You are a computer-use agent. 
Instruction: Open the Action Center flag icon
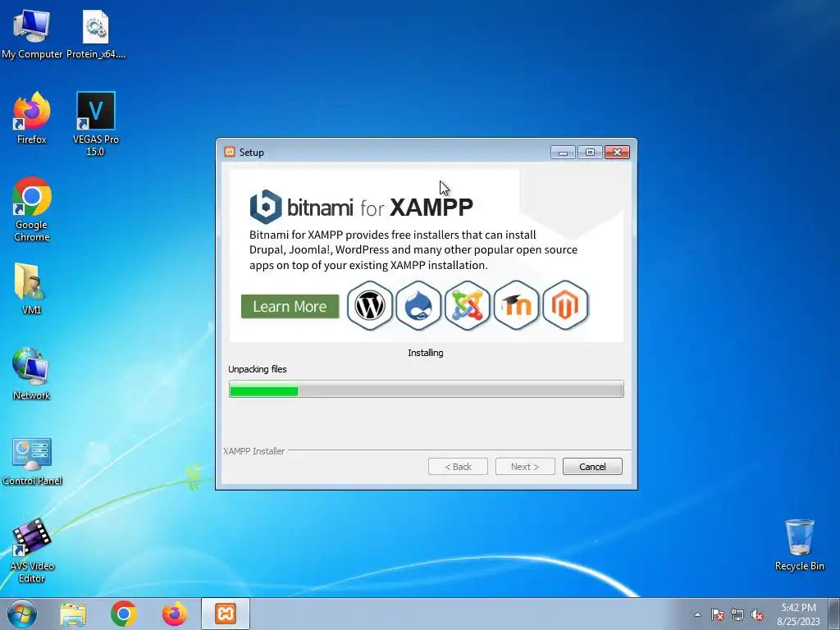tap(717, 615)
